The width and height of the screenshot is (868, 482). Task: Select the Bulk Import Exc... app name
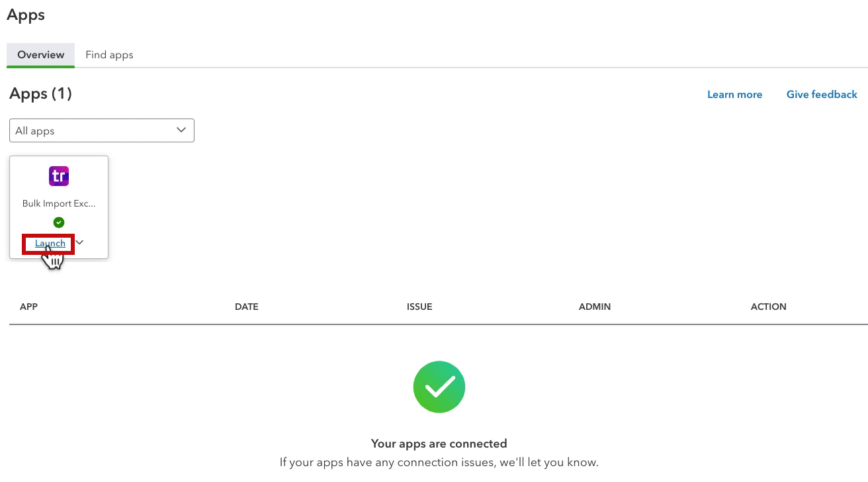tap(59, 204)
